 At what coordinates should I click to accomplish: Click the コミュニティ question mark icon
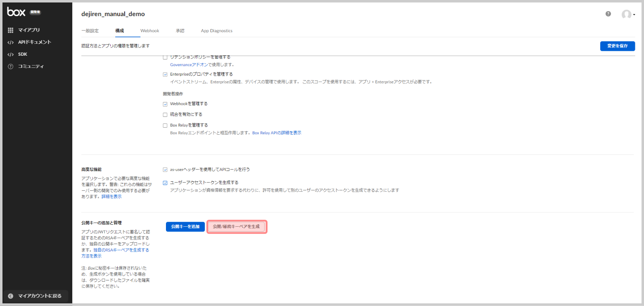tap(11, 66)
